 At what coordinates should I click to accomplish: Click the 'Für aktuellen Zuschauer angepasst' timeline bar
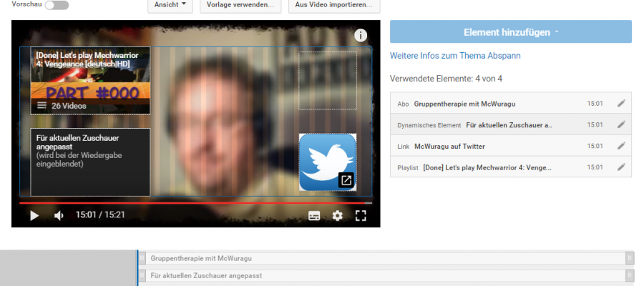coord(386,275)
